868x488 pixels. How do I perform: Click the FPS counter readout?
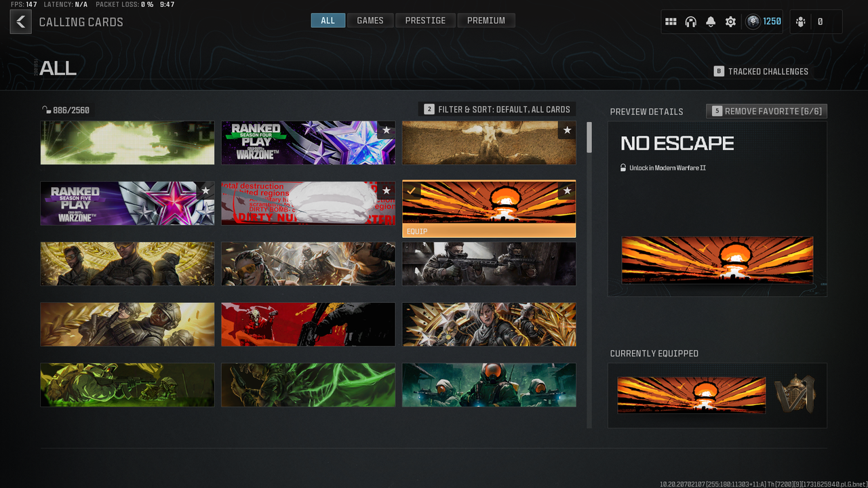tap(24, 4)
